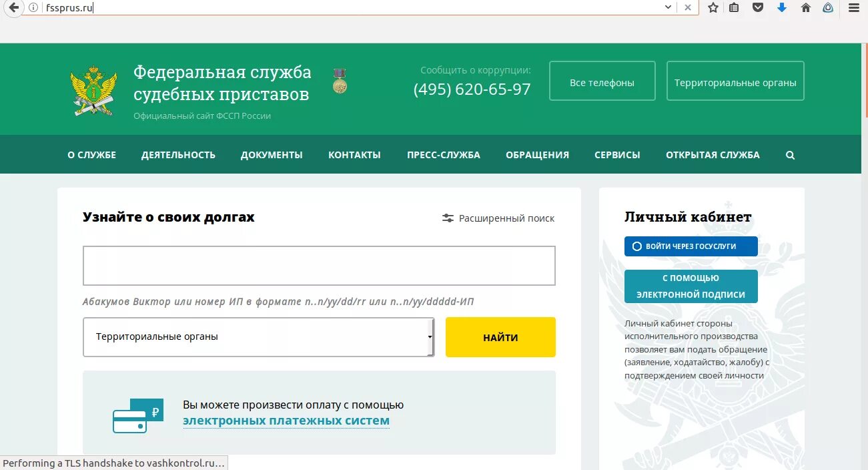Image resolution: width=868 pixels, height=470 pixels.
Task: Open the ДЕЯТЕЛЬНОСТЬ menu
Action: click(178, 155)
